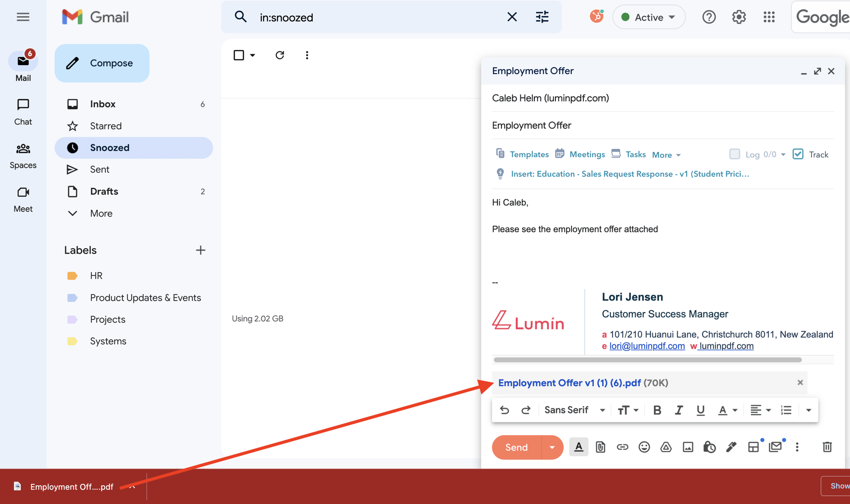
Task: Open the Log 0/0 dropdown arrow
Action: 783,154
